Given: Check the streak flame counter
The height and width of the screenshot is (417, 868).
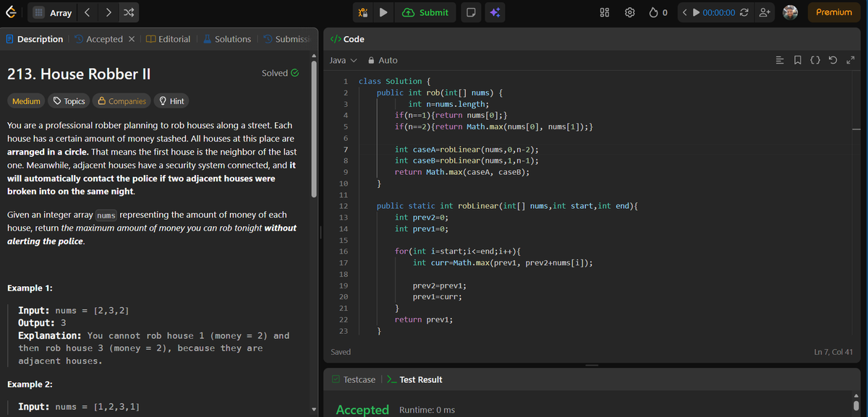Looking at the screenshot, I should coord(658,12).
